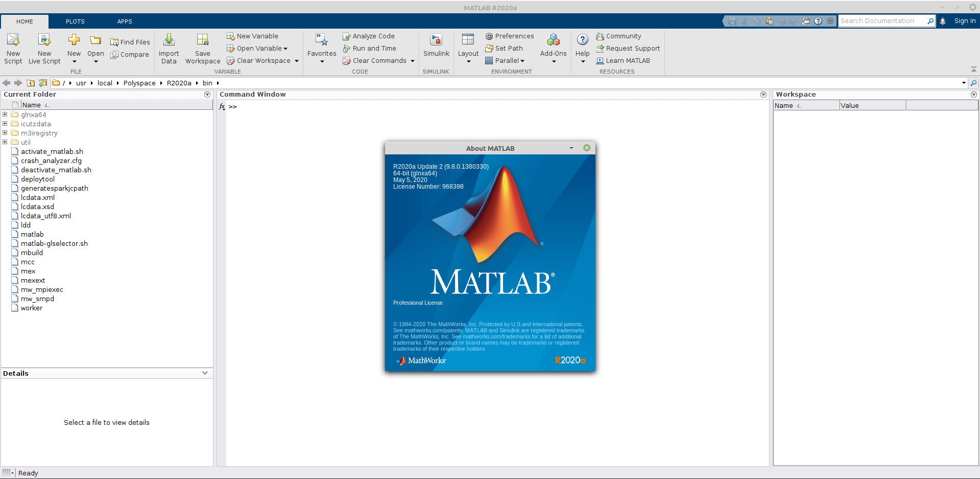This screenshot has height=479, width=980.
Task: Open Workspace panel actions menu
Action: (974, 95)
